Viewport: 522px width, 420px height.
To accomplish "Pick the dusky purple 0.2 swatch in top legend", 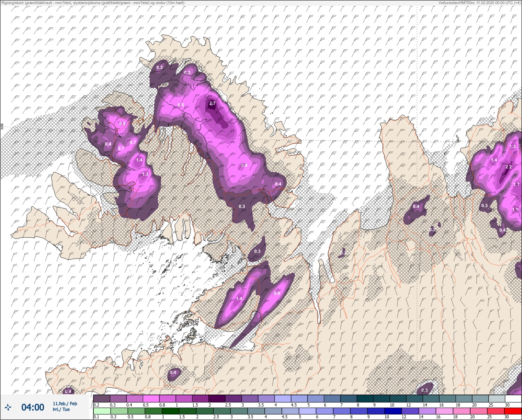I will click(102, 398).
